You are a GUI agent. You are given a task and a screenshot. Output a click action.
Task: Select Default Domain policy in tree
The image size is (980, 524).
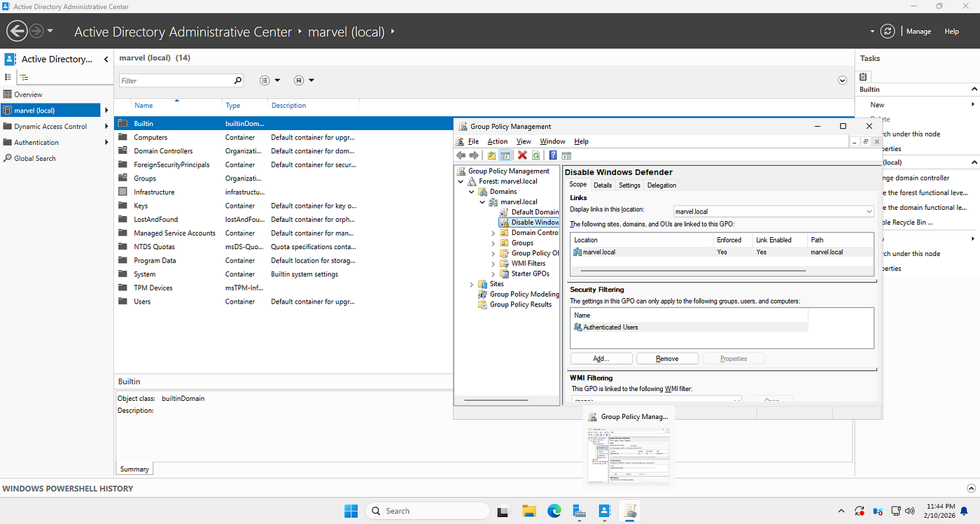529,212
